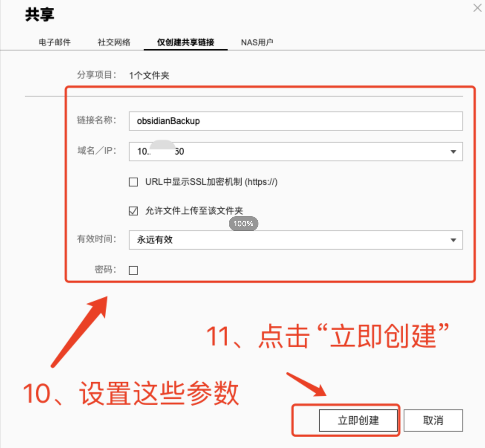Click the gray 100% zoom badge
The height and width of the screenshot is (448, 485).
(244, 224)
